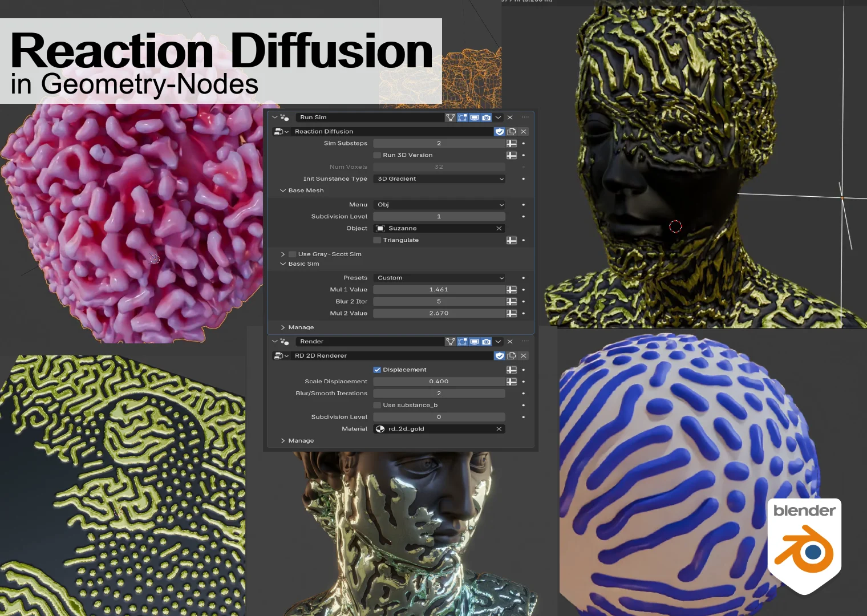Open Render modifier extras dropdown
The width and height of the screenshot is (867, 616).
click(x=499, y=342)
